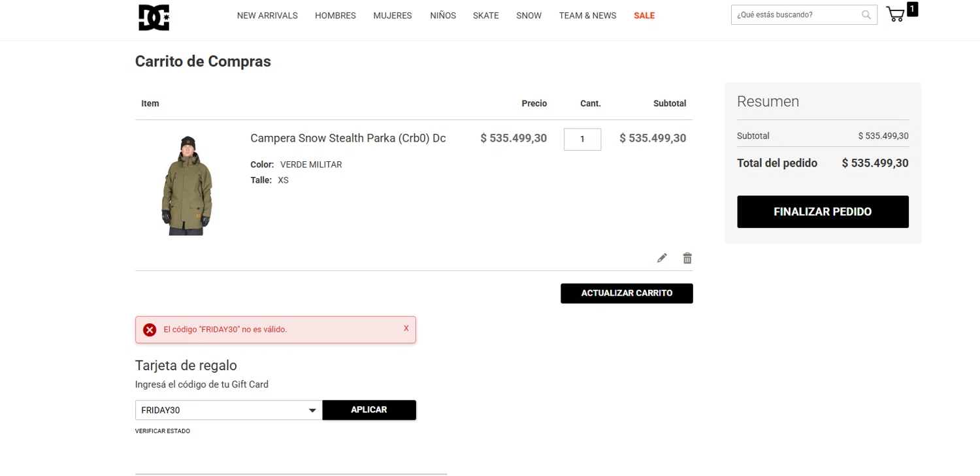Go to the Sale section

(644, 16)
